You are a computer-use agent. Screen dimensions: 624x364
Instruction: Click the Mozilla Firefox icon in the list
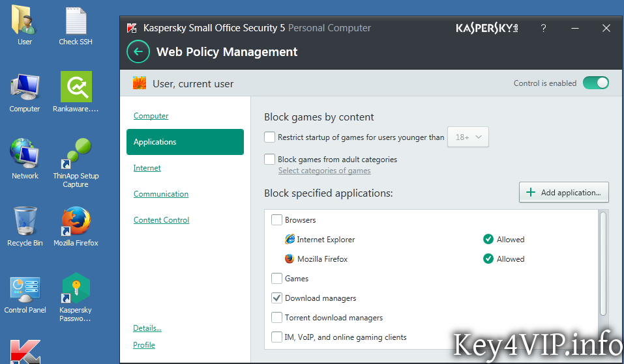pos(290,259)
